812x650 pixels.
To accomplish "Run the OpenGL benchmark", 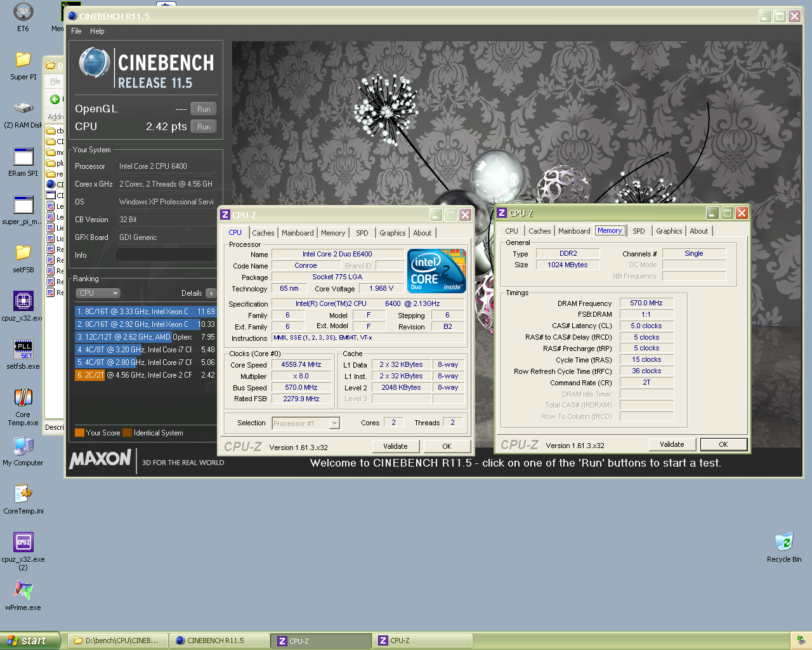I will [x=204, y=109].
